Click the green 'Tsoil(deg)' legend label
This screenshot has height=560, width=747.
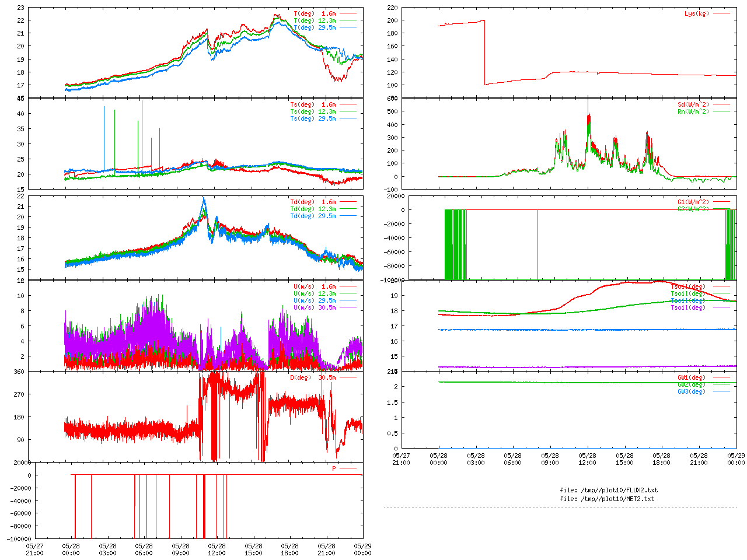(688, 293)
